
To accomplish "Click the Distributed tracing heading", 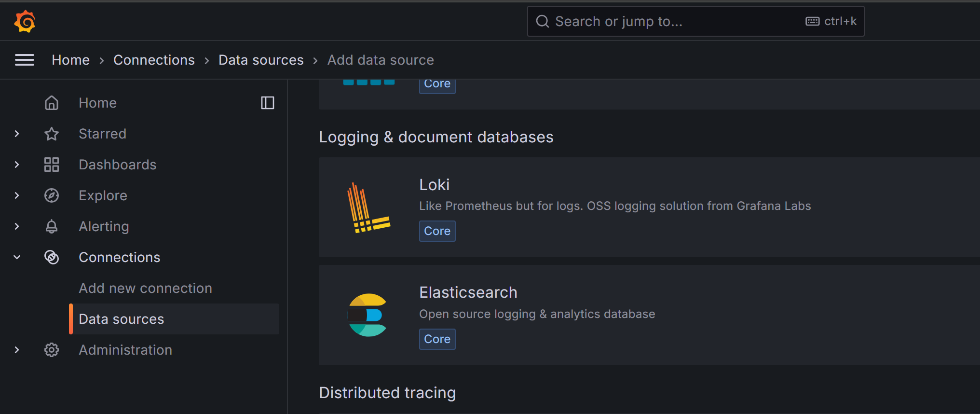I will click(388, 393).
